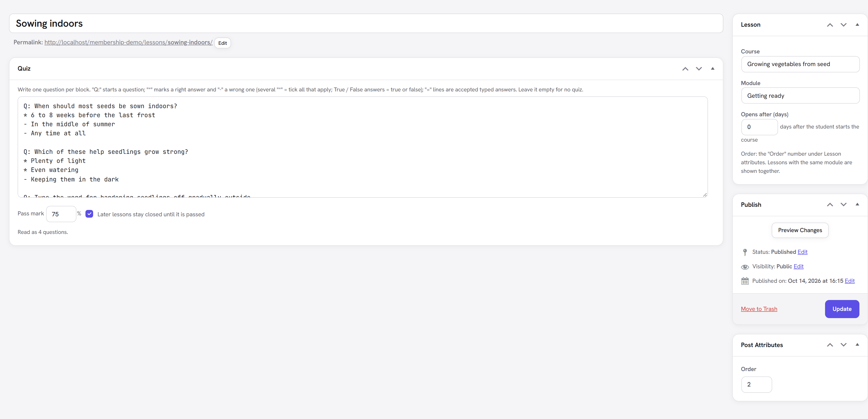Edit the permalink slug
The height and width of the screenshot is (419, 868).
click(x=222, y=43)
